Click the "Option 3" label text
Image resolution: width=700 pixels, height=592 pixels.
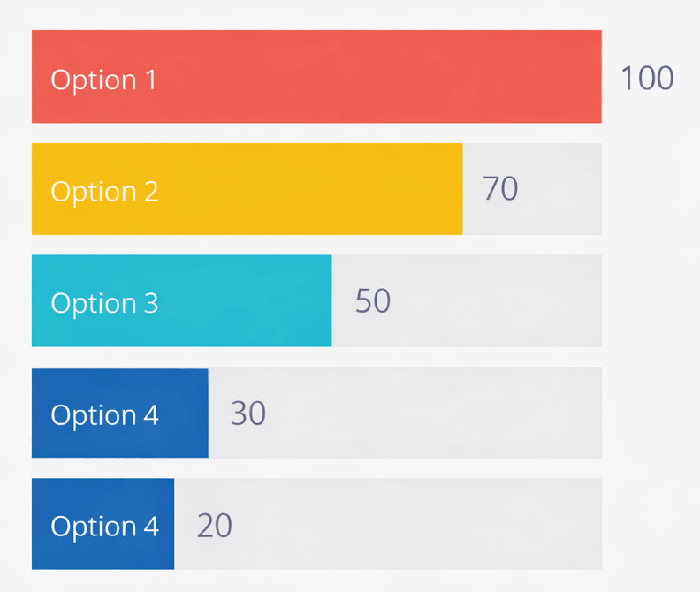[104, 303]
